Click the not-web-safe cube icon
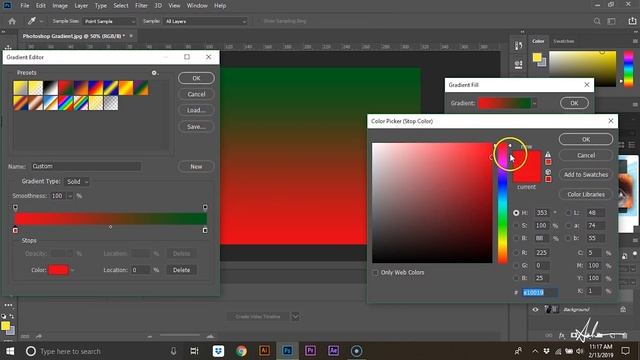The image size is (640, 360). pos(548,172)
